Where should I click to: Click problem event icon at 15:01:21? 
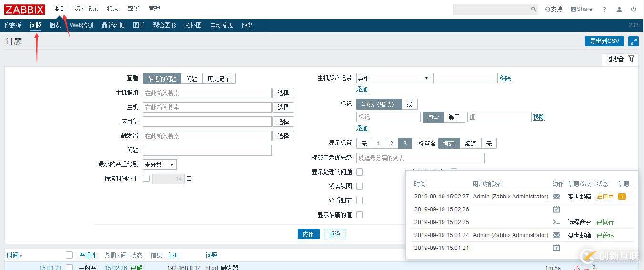point(556,248)
